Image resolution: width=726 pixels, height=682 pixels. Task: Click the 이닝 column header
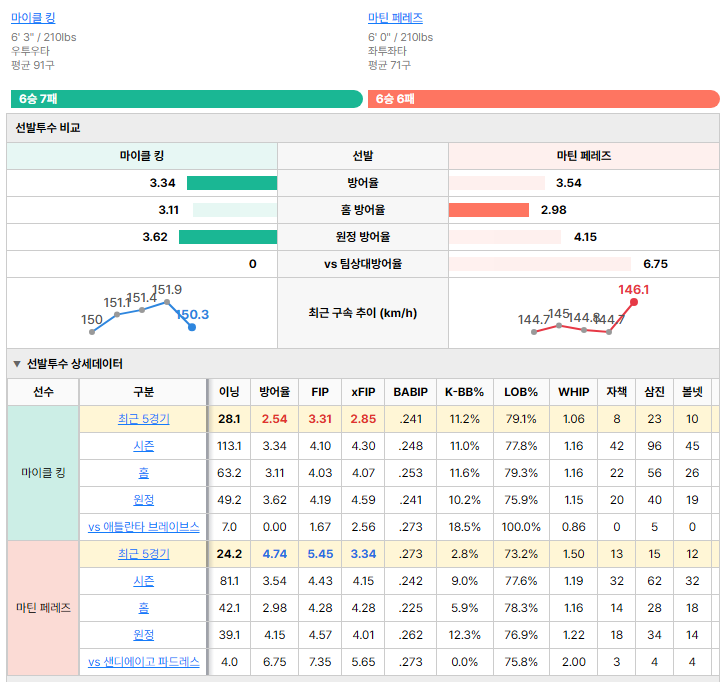pos(229,392)
